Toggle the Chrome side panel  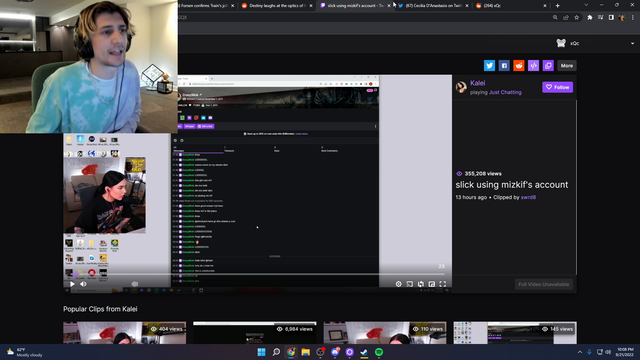611,18
